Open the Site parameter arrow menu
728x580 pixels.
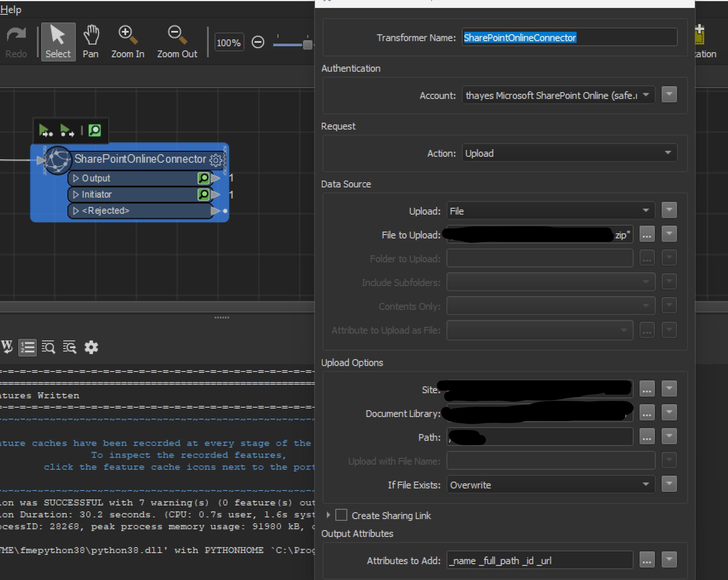coord(669,388)
